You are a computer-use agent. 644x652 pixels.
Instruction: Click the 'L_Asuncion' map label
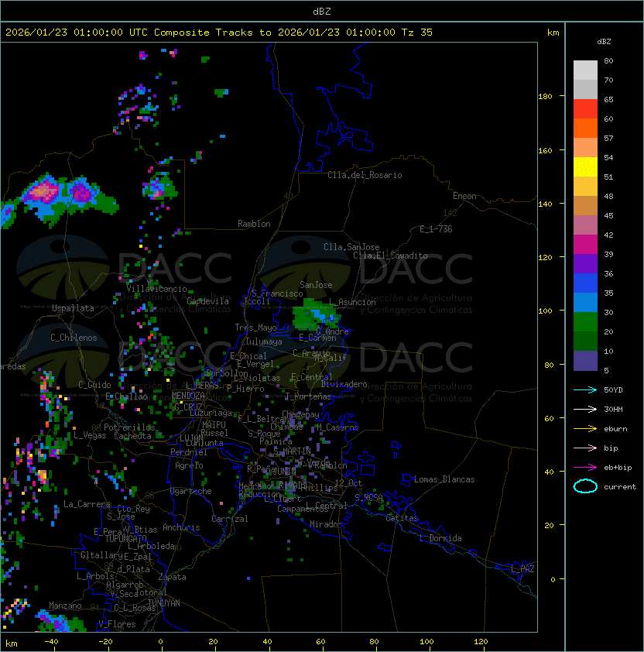352,302
